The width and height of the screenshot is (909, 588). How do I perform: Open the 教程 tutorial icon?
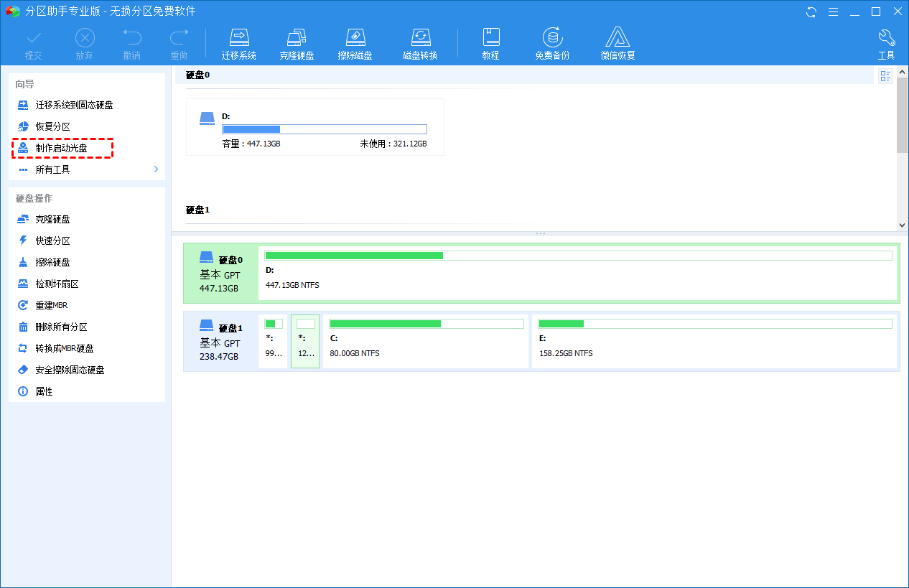pos(490,45)
